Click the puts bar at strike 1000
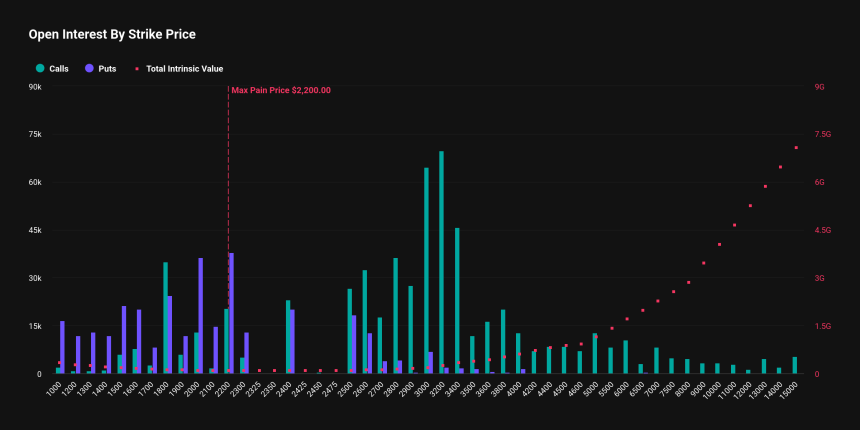This screenshot has width=860, height=430. tap(63, 347)
